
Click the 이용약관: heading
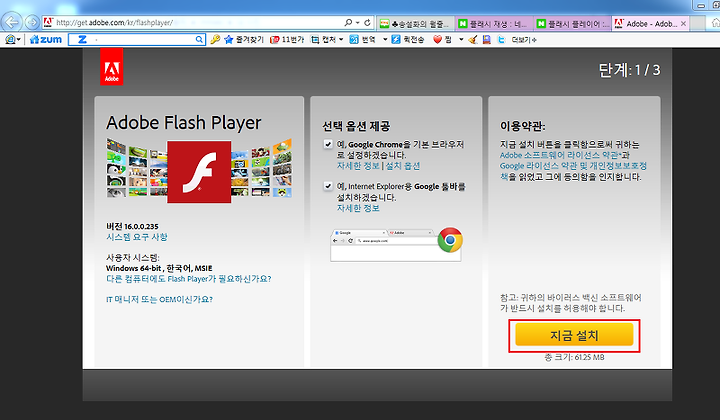tap(523, 125)
